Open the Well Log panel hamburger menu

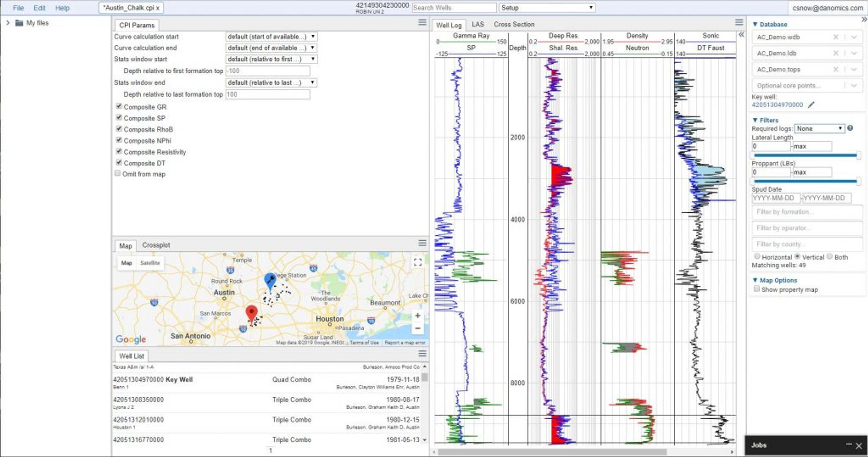(739, 22)
